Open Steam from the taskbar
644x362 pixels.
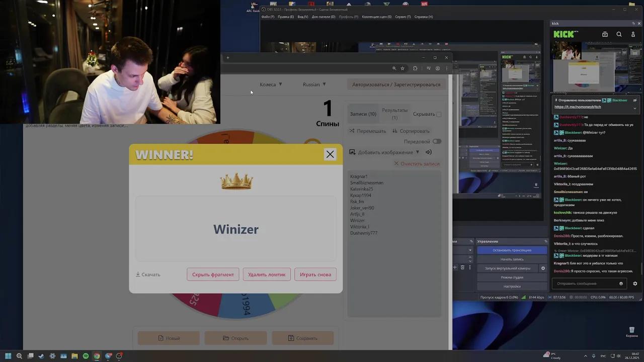click(x=41, y=356)
